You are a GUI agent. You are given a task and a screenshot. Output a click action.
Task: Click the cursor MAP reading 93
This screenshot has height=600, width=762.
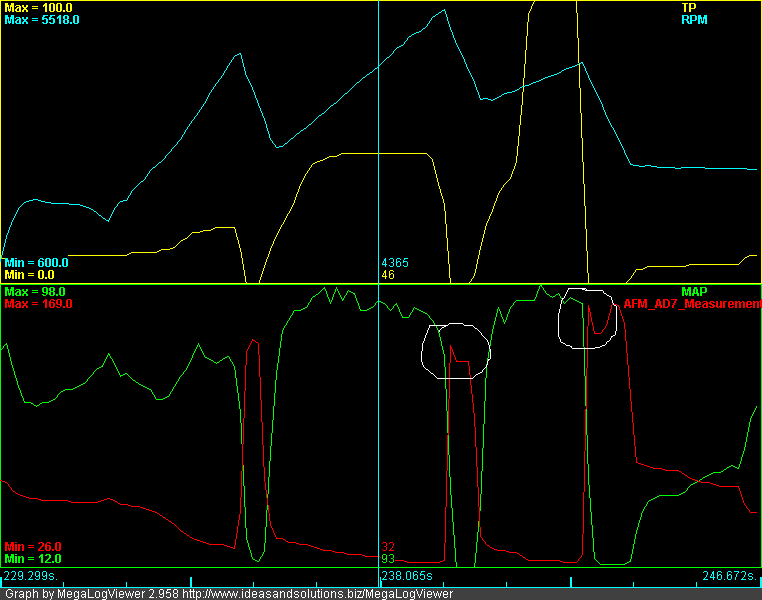388,559
